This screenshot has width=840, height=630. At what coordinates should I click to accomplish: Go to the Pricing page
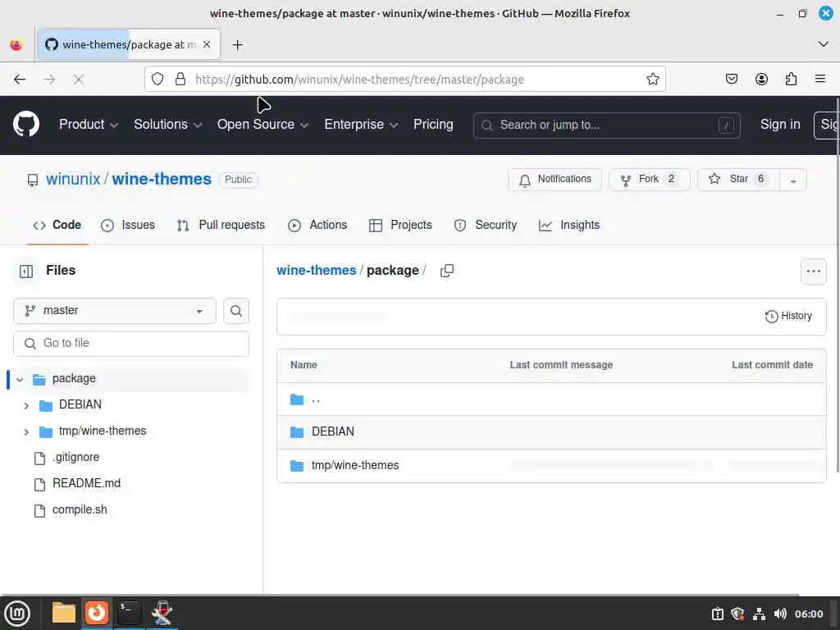[433, 125]
